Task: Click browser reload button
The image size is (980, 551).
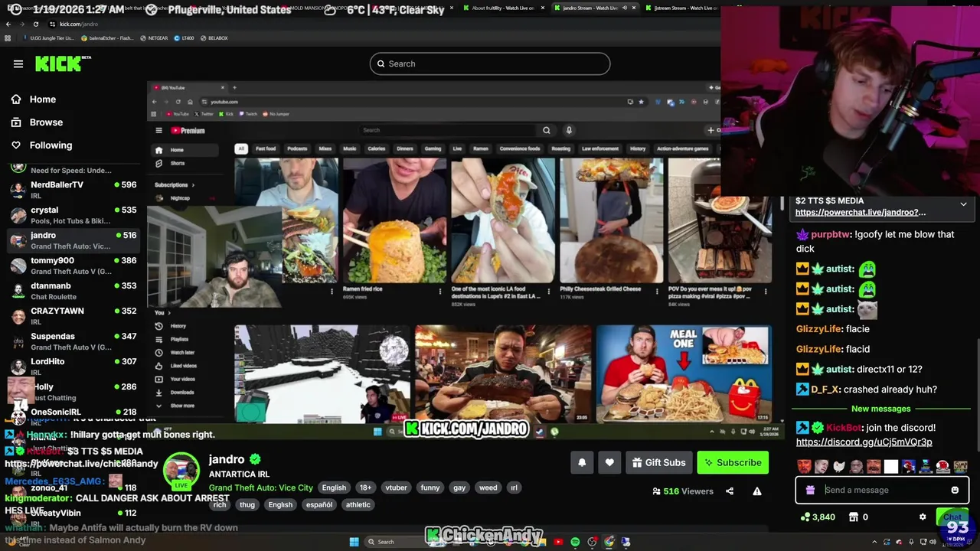Action: click(x=35, y=24)
